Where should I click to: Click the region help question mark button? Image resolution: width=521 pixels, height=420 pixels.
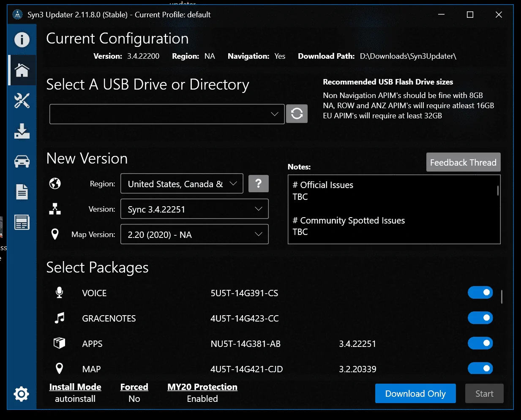pos(259,183)
